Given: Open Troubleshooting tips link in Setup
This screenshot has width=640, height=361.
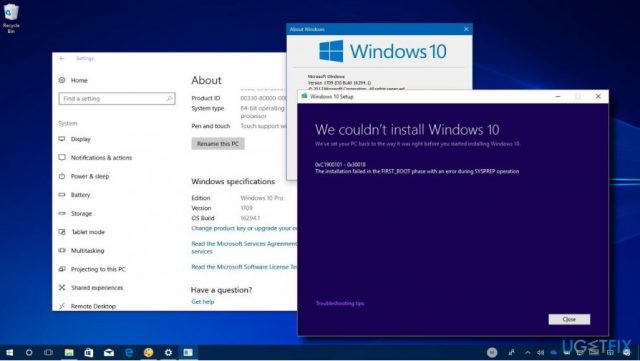Looking at the screenshot, I should [x=340, y=303].
